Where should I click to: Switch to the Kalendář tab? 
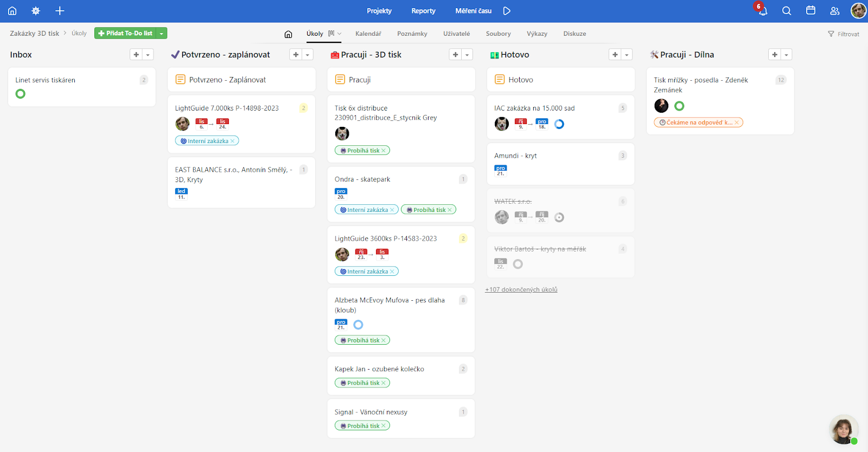[368, 34]
